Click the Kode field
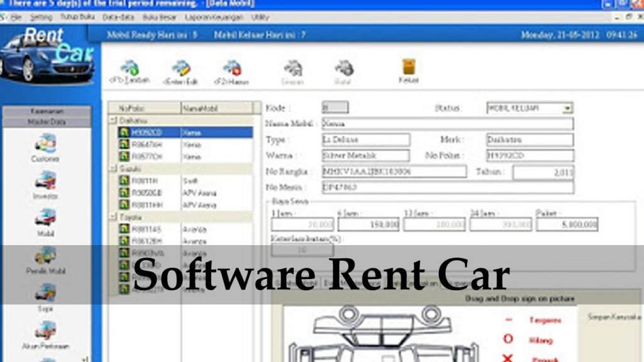644x362 pixels. (x=335, y=107)
